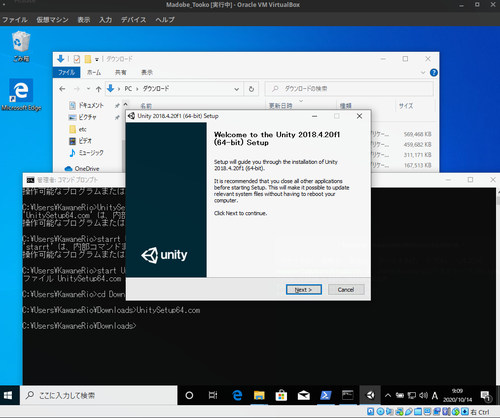The width and height of the screenshot is (500, 418).
Task: Select etc folder in Explorer sidebar
Action: click(78, 129)
